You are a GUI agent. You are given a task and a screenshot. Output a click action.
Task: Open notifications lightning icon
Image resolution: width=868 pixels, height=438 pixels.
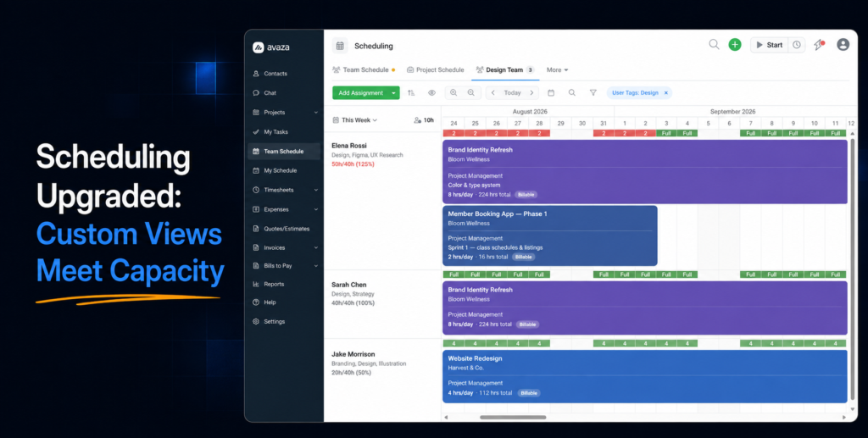pos(819,45)
